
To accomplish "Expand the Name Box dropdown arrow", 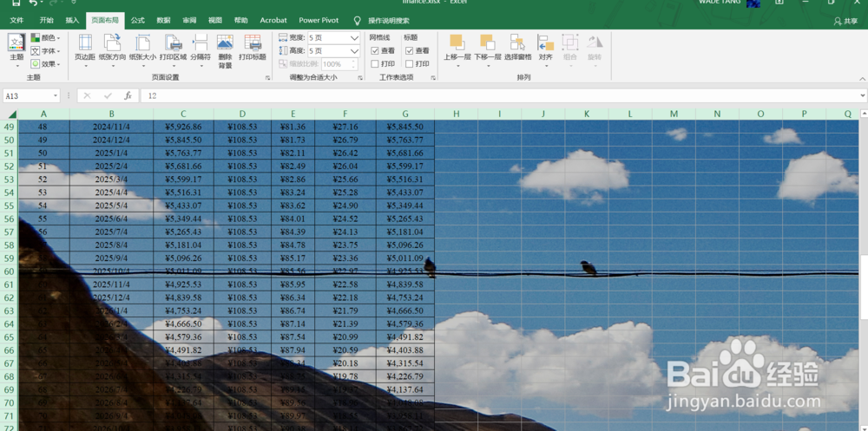I will (x=56, y=95).
